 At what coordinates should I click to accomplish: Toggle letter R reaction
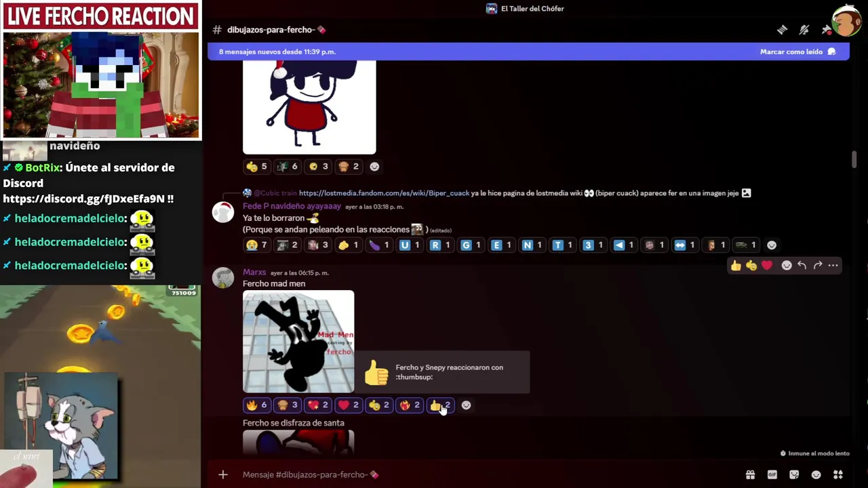[x=440, y=245]
